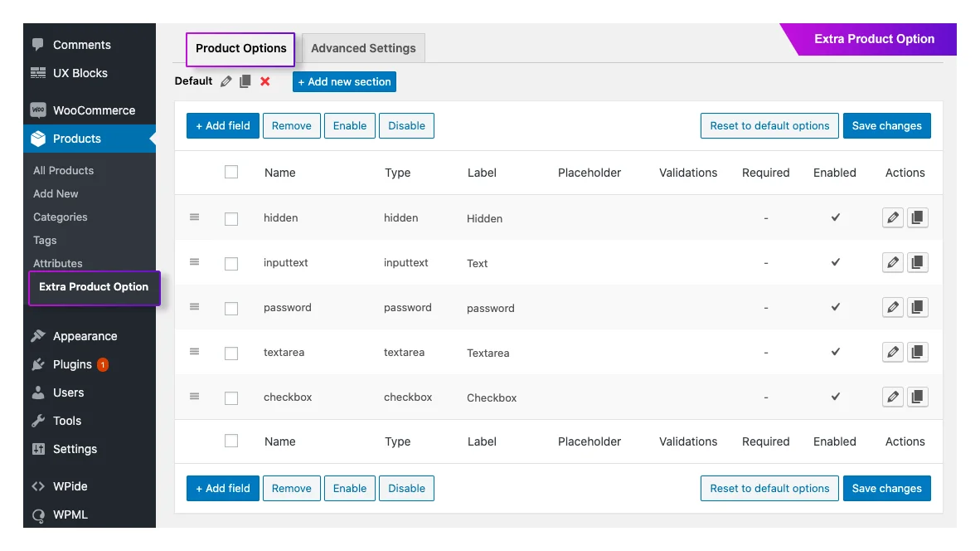Select the hidden field row checkbox
Viewport: 980px width, 551px height.
[x=231, y=217]
